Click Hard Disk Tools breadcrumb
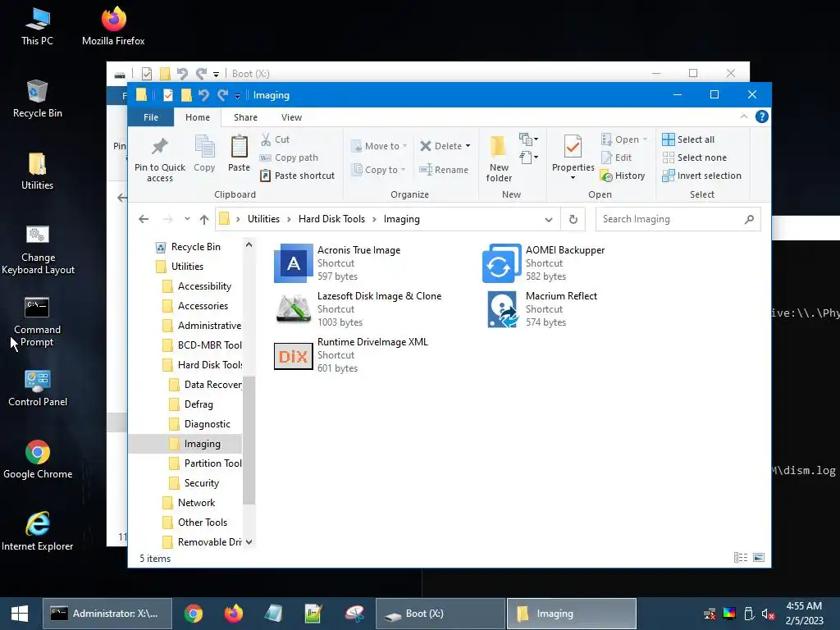 click(x=331, y=219)
